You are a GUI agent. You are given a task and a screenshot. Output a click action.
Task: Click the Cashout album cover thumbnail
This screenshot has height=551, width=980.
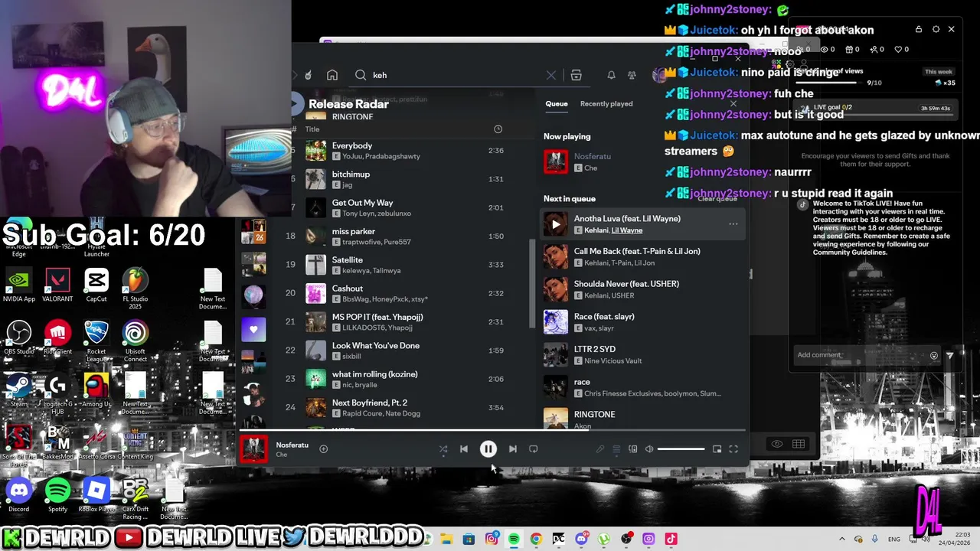(315, 293)
